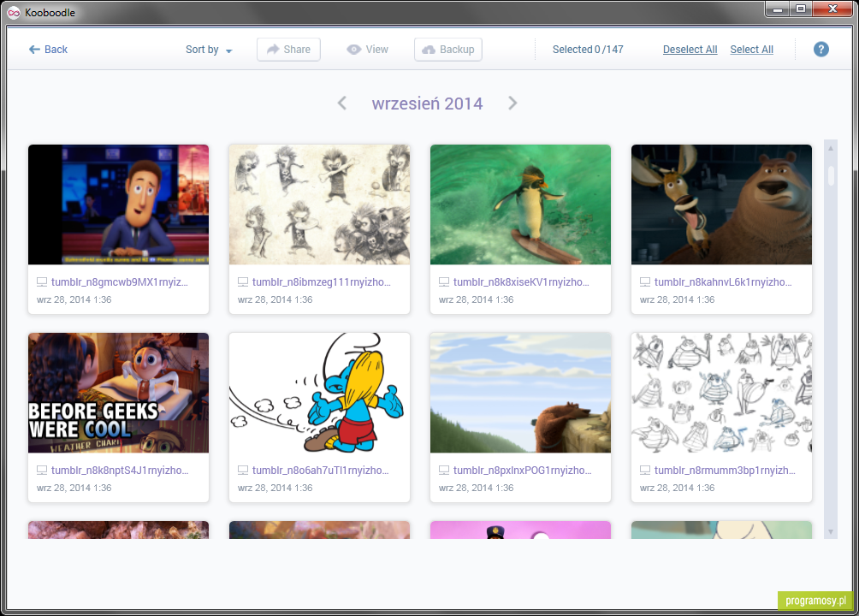Click the wrzesień 2014 month heading
Screen dimensions: 859x616
(427, 104)
